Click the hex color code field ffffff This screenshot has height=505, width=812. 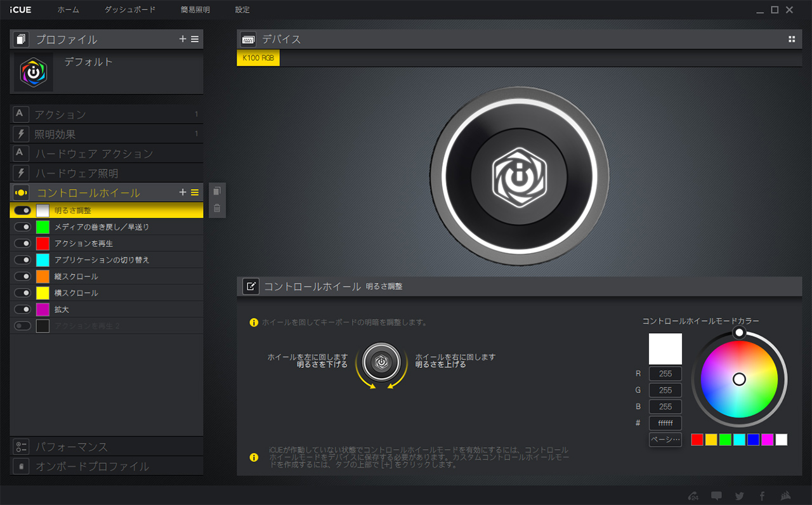click(665, 423)
